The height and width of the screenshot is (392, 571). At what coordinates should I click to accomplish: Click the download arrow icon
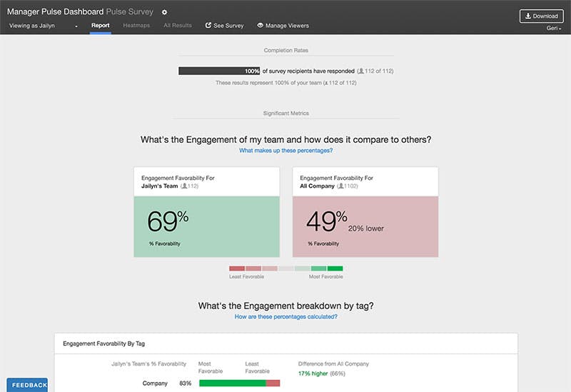tap(528, 16)
